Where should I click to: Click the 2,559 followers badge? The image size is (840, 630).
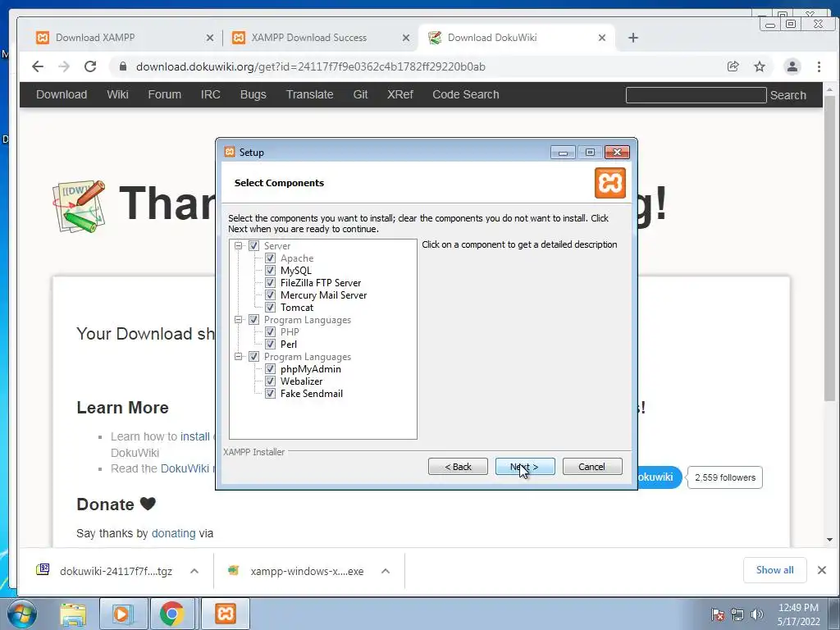(725, 477)
